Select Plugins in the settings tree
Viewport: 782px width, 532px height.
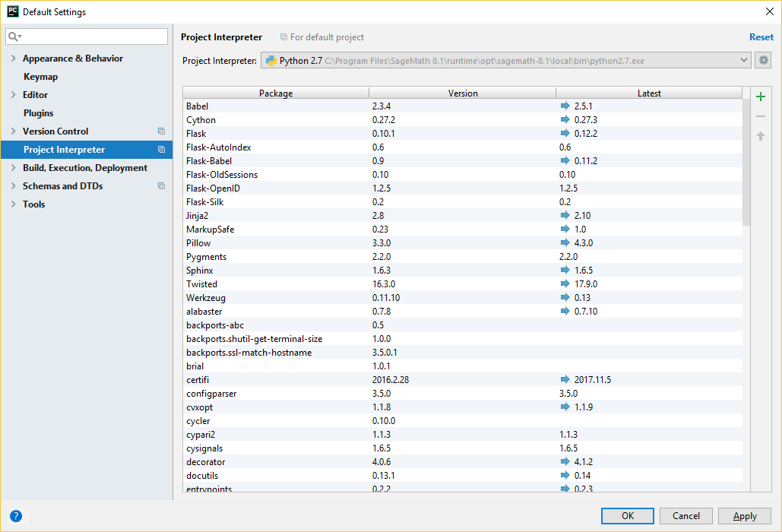coord(38,113)
